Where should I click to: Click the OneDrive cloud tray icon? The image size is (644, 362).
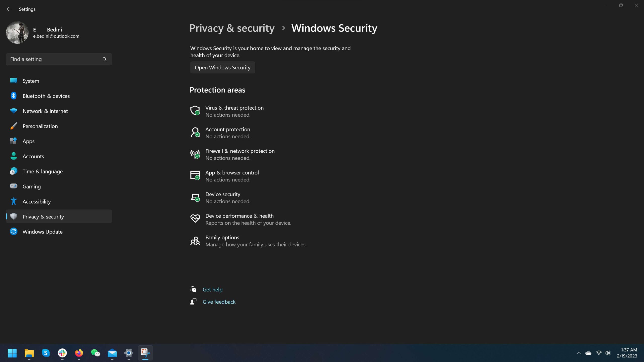coord(588,353)
